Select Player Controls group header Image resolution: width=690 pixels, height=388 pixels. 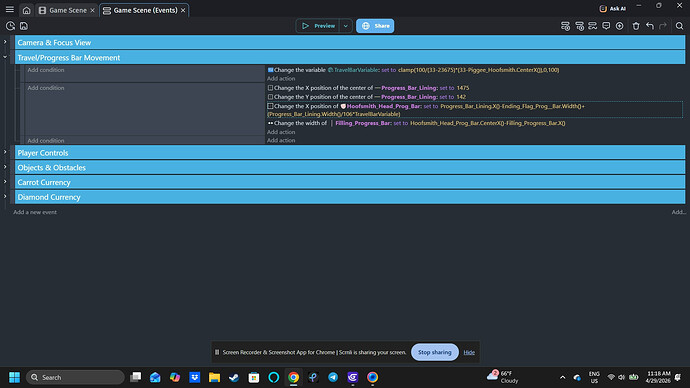tap(350, 153)
